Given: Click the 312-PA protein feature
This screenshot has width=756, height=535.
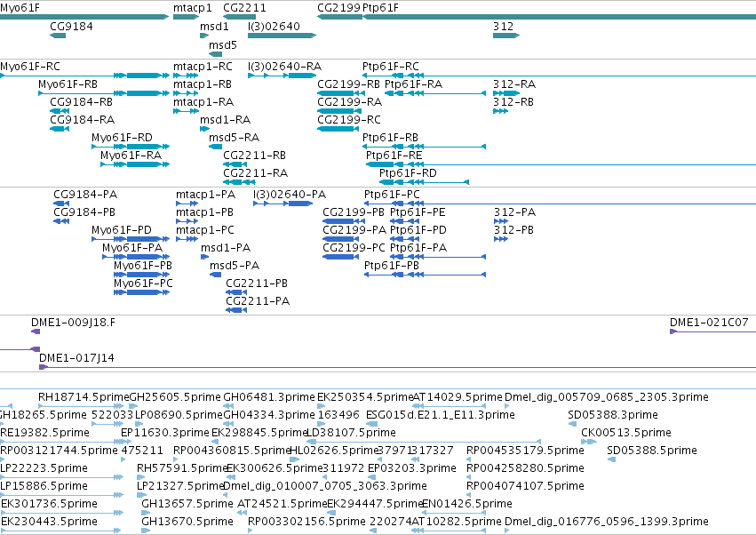Looking at the screenshot, I should coord(501,221).
